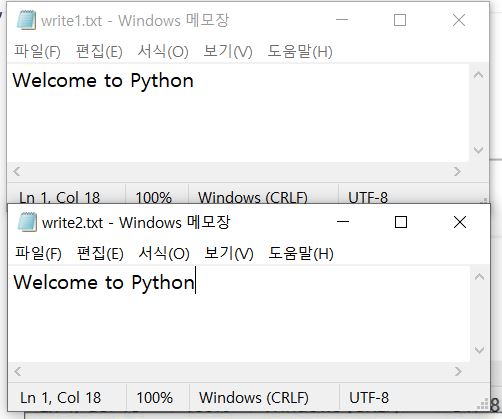Click 'Ln 1, Col 18' in write2.txt status bar
Viewport: 502px width, 419px height.
pos(60,397)
